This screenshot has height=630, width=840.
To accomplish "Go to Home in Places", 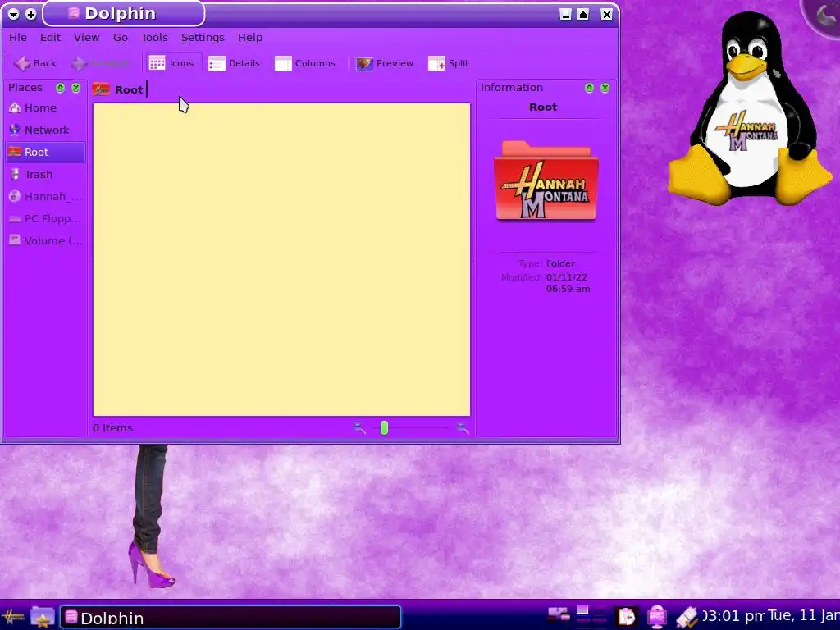I will (45, 107).
